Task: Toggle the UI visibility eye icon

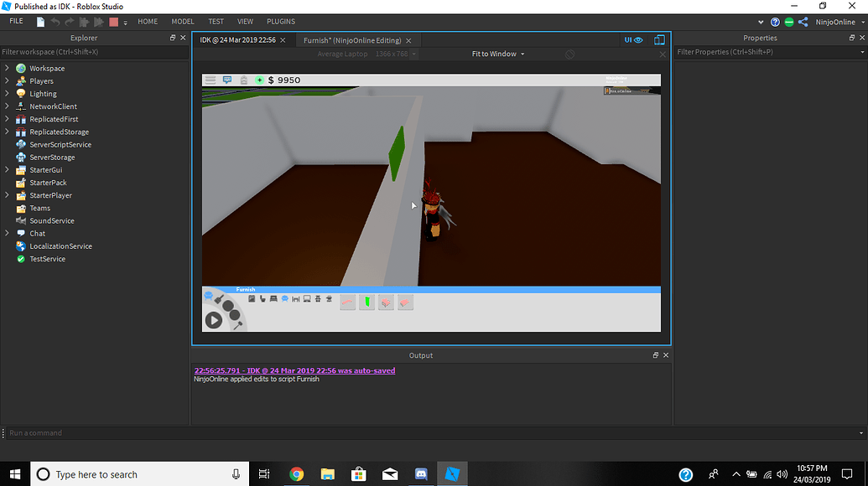Action: point(638,39)
